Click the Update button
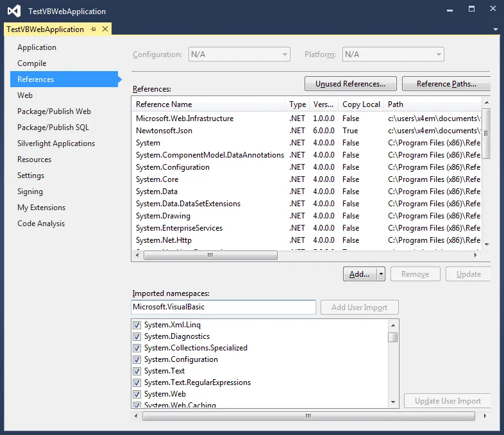Image resolution: width=504 pixels, height=435 pixels. pos(468,274)
